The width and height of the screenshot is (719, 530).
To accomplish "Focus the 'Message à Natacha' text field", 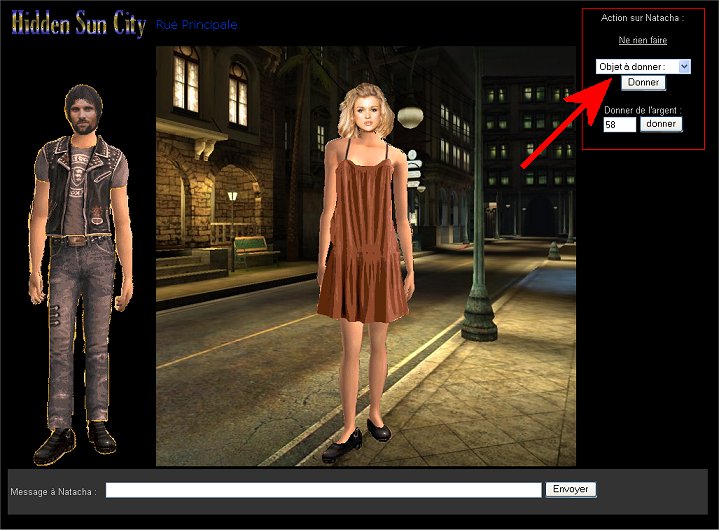I will (x=323, y=490).
